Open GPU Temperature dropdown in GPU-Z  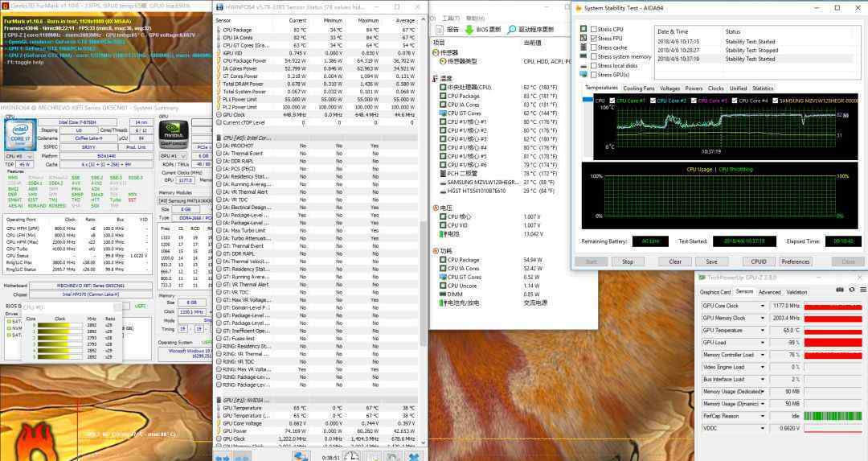(x=762, y=330)
